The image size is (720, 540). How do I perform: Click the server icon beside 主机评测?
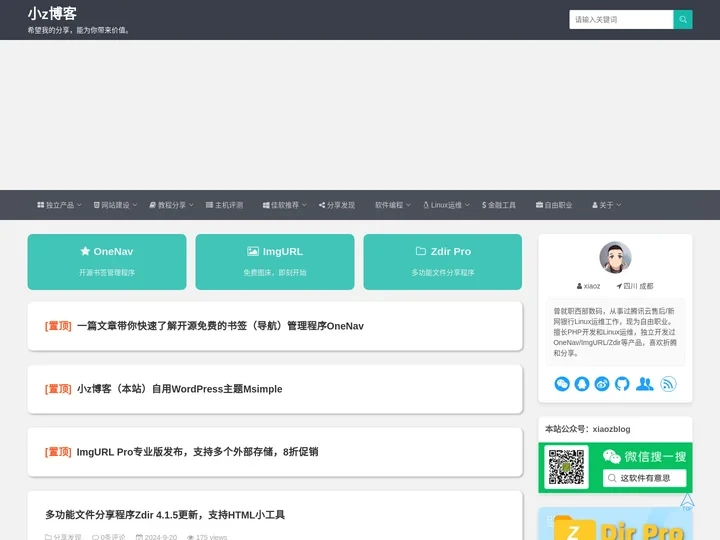pos(209,205)
